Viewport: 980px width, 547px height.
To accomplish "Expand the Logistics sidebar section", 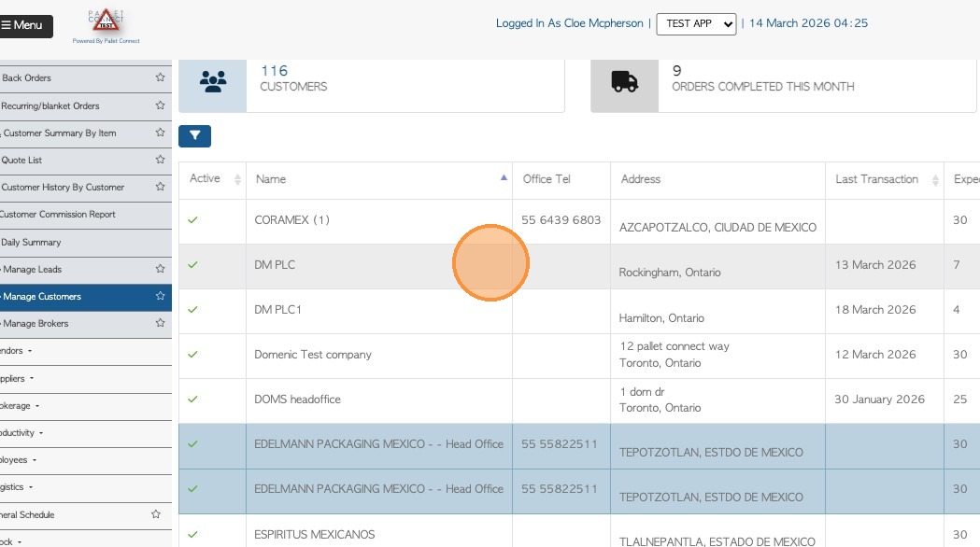I will pyautogui.click(x=16, y=487).
